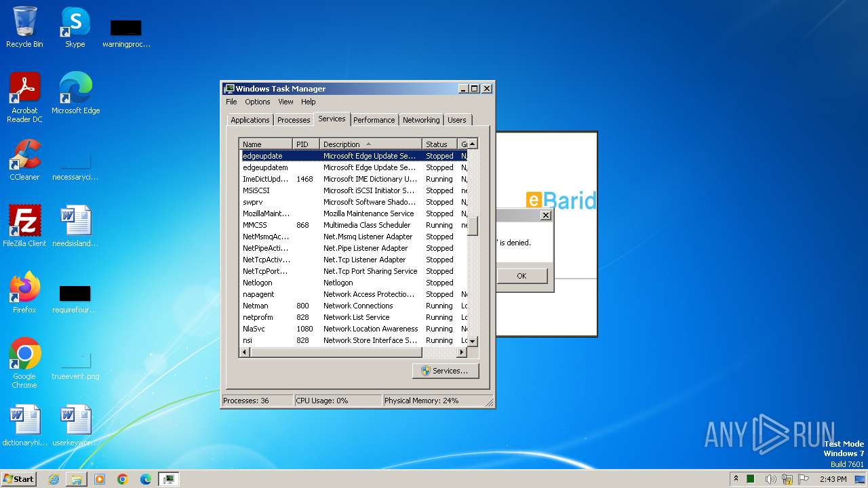Open FileZilla Client shortcut
Viewport: 868px width, 488px height.
(24, 226)
